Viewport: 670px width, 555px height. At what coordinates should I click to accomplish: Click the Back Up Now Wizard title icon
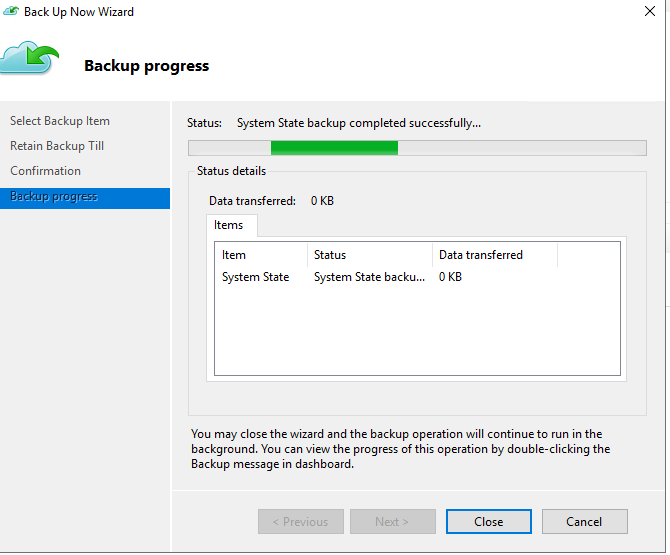[x=11, y=11]
